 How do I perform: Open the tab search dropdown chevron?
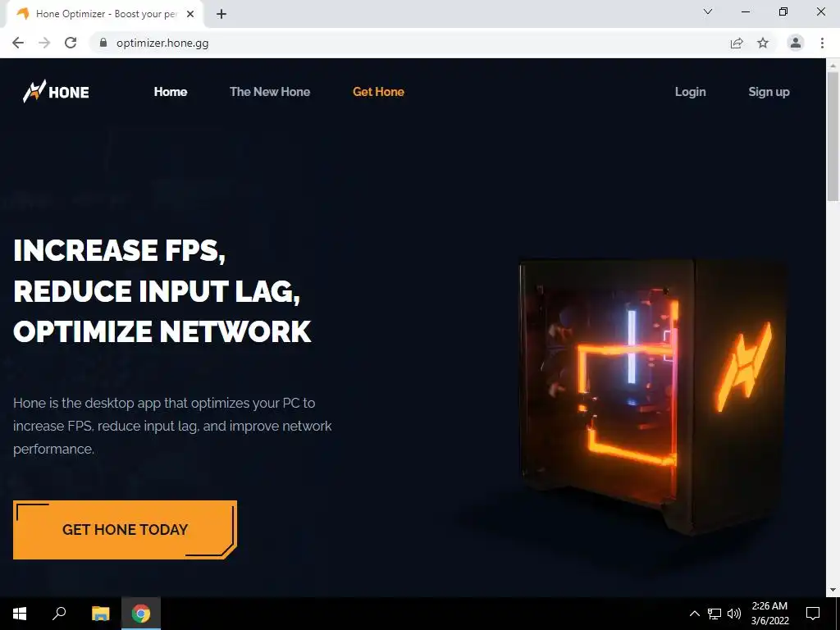[x=708, y=11]
